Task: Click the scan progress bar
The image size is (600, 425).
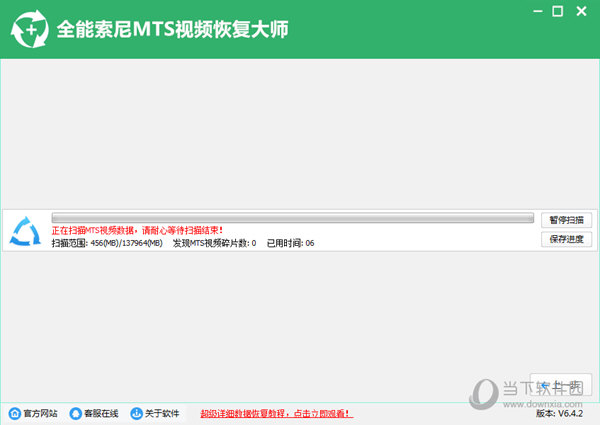Action: pyautogui.click(x=293, y=218)
